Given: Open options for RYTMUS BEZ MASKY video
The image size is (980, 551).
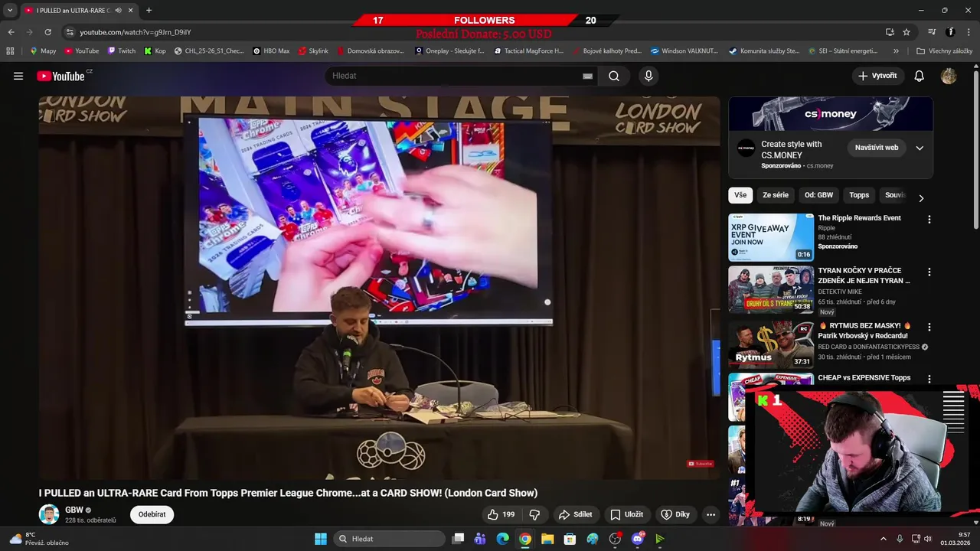Looking at the screenshot, I should coord(929,327).
